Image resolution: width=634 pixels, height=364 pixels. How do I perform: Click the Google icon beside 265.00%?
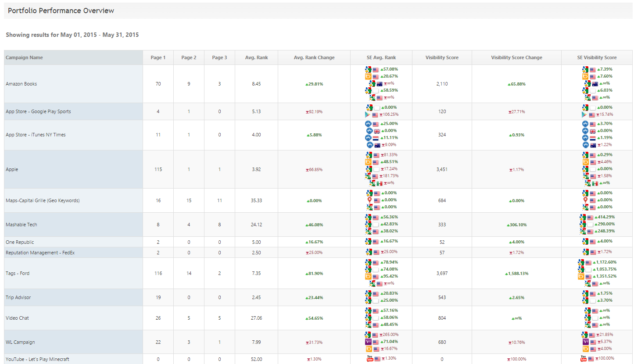point(369,335)
